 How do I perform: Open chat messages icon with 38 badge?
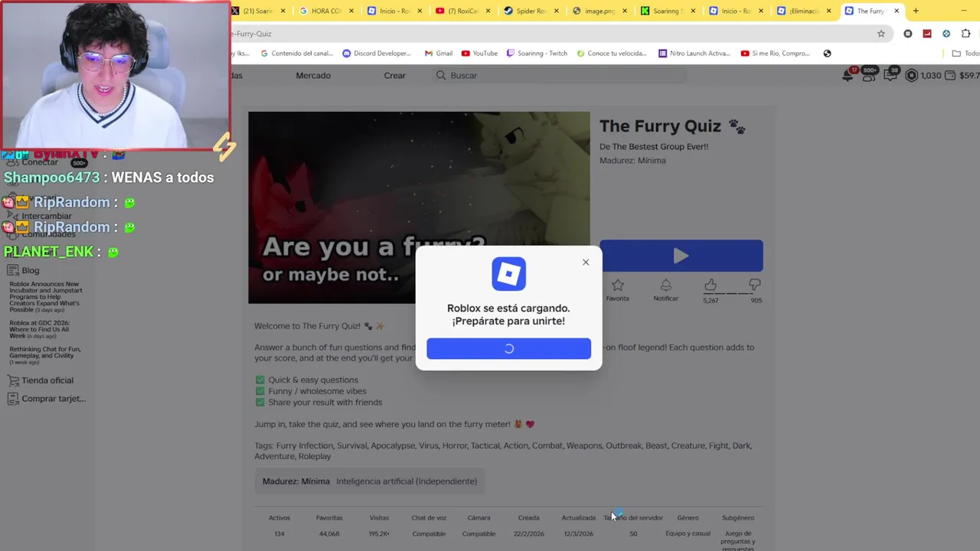point(890,75)
